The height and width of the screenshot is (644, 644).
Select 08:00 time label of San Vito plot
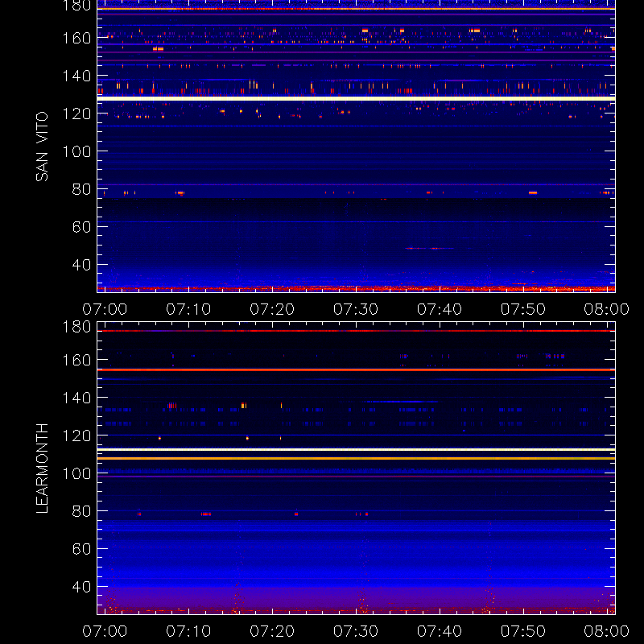pos(607,309)
